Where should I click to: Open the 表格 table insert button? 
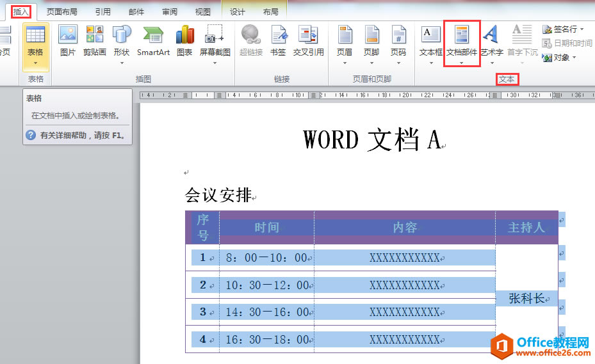[x=35, y=46]
